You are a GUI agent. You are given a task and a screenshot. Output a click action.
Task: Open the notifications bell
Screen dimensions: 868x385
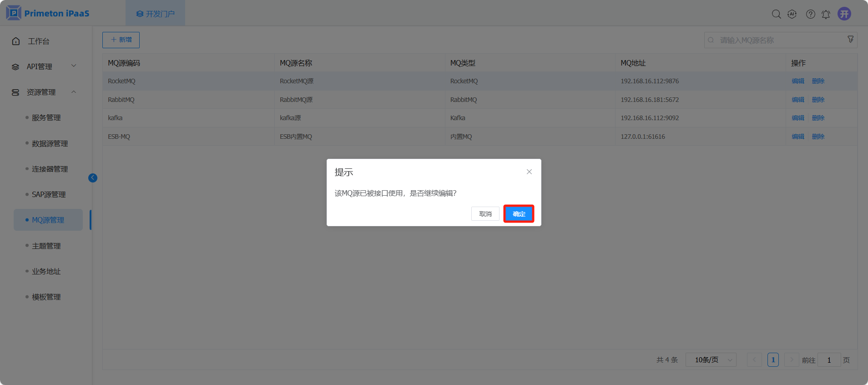(826, 15)
